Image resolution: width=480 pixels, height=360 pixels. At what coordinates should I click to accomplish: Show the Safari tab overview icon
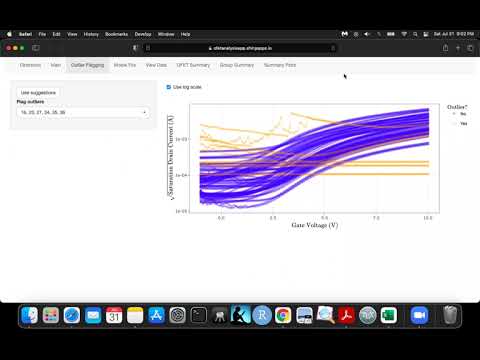(x=470, y=48)
